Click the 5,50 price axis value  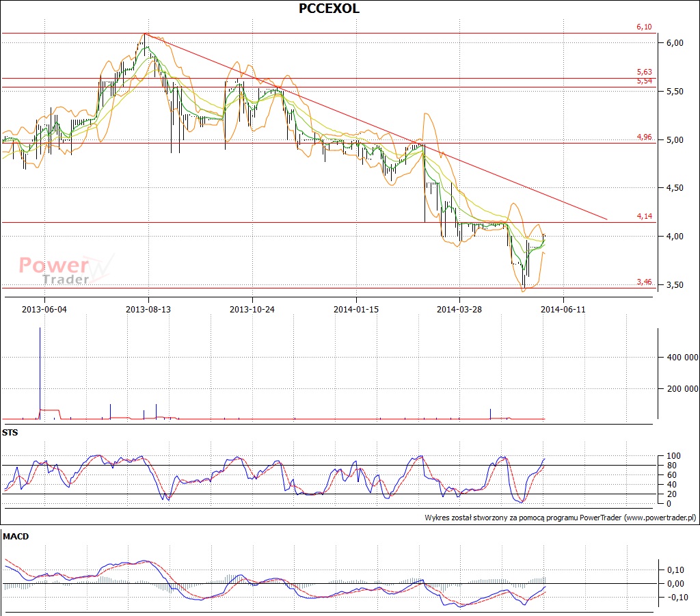(675, 91)
